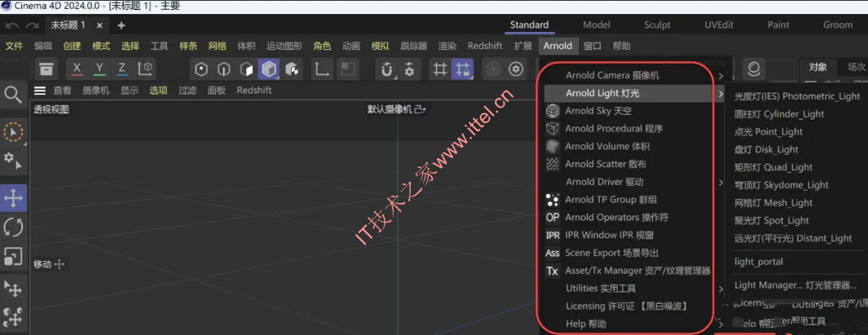The image size is (868, 335).
Task: Add a new document with plus button
Action: 121,25
